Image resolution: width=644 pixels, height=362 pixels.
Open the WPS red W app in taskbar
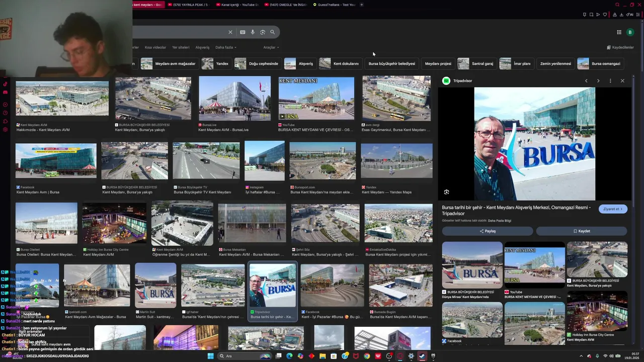click(378, 356)
